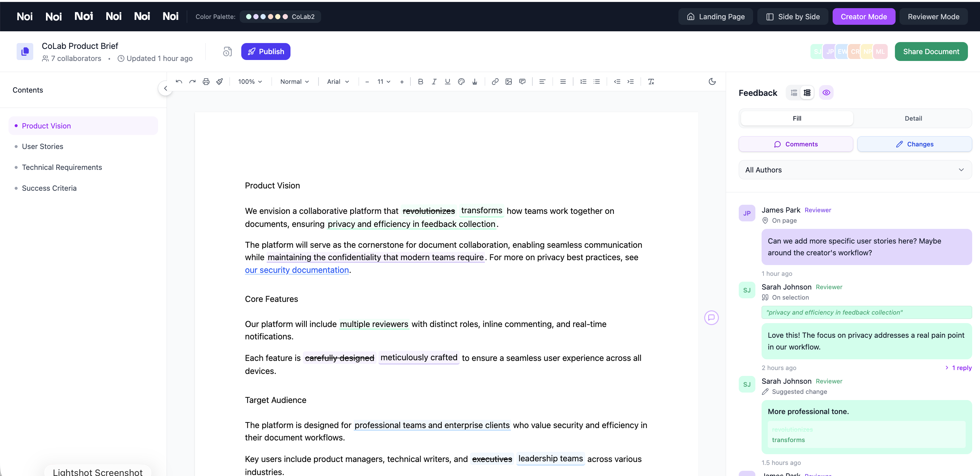The image size is (980, 476).
Task: Switch feedback to expanded list view
Action: point(807,93)
